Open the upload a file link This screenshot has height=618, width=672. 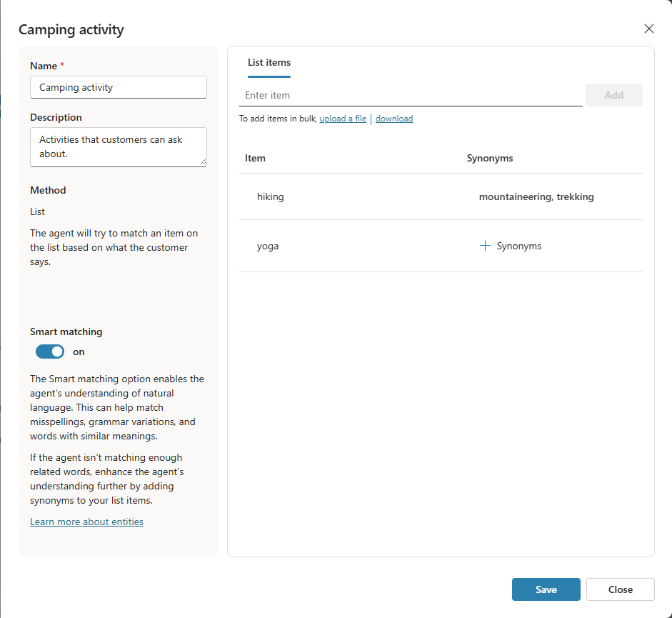coord(343,119)
